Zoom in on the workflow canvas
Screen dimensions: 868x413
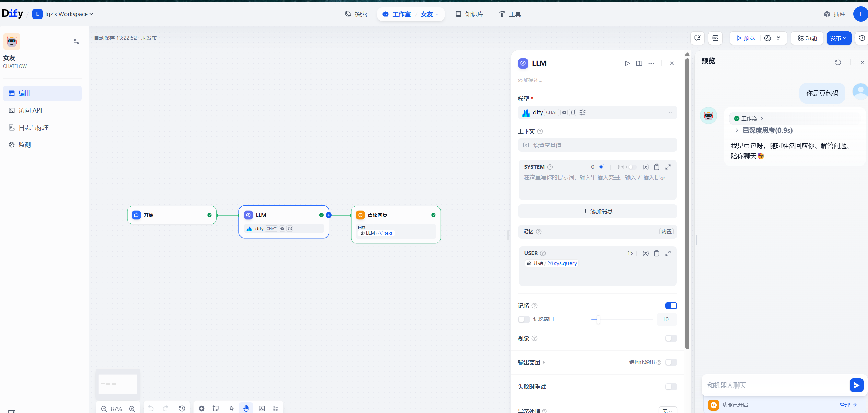(132, 409)
